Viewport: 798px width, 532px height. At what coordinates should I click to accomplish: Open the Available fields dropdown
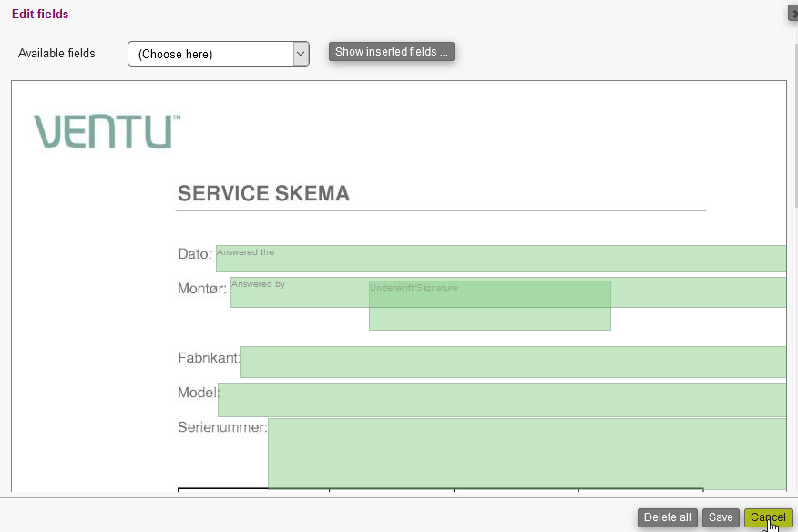pyautogui.click(x=210, y=54)
